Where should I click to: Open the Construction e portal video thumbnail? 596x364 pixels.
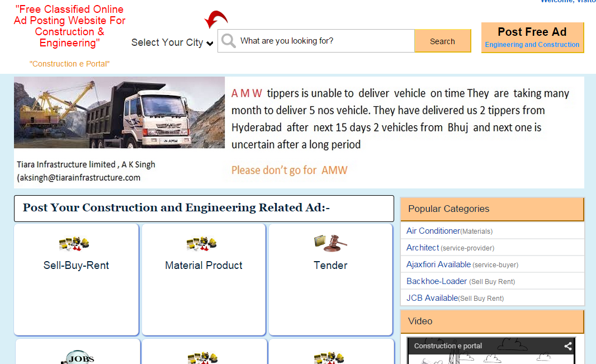click(x=491, y=351)
